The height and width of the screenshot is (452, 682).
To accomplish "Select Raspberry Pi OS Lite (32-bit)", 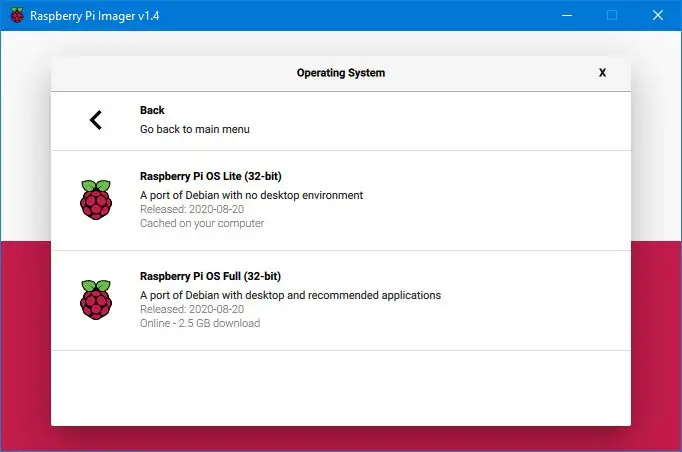I will (x=341, y=201).
